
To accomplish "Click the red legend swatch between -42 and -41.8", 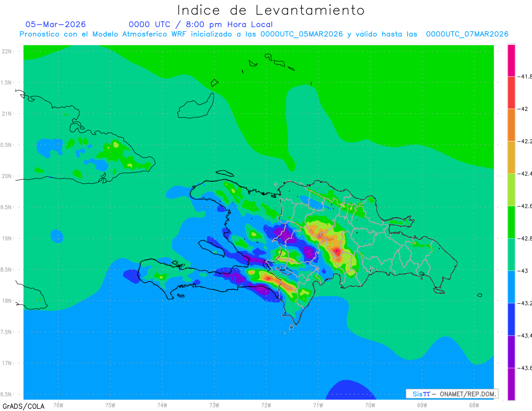I will [x=511, y=93].
